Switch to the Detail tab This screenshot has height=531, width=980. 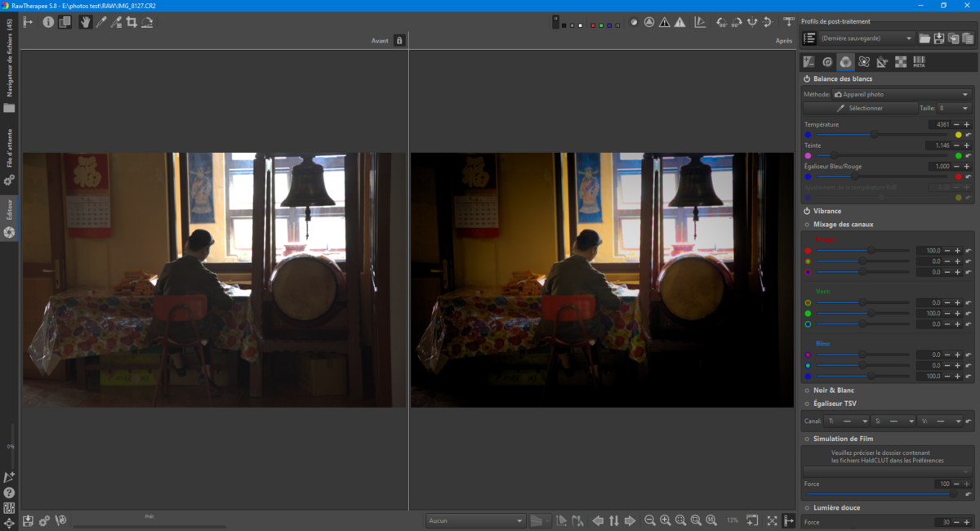click(x=827, y=61)
